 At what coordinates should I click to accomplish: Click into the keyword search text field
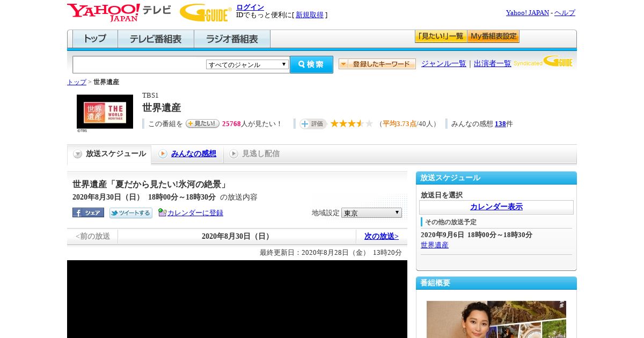(140, 64)
